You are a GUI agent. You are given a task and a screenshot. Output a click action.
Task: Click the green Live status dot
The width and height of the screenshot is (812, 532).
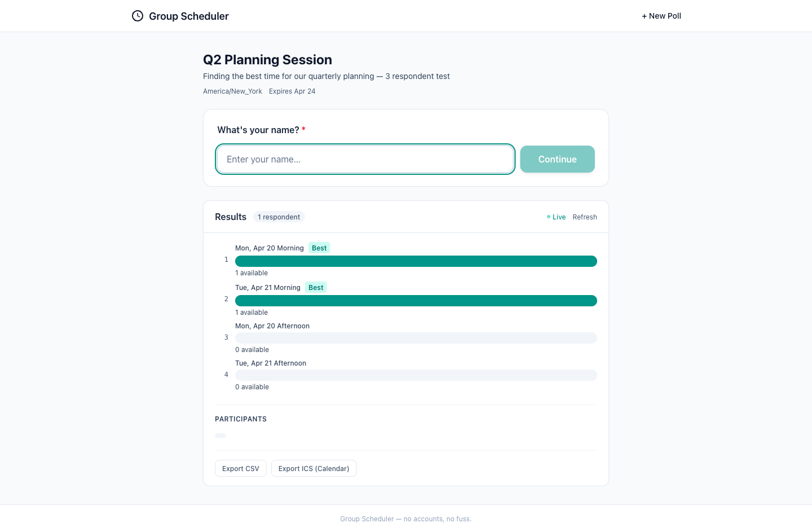click(549, 217)
